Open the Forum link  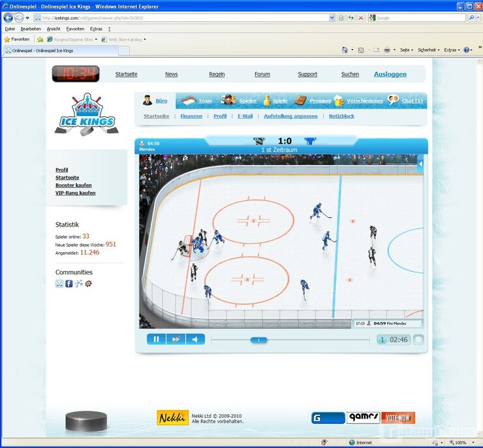point(262,74)
